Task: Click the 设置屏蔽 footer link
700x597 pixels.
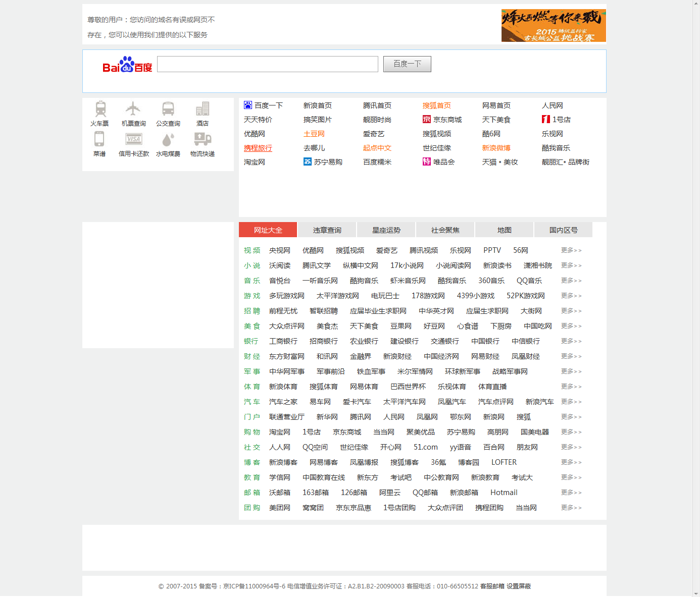Action: coord(519,586)
